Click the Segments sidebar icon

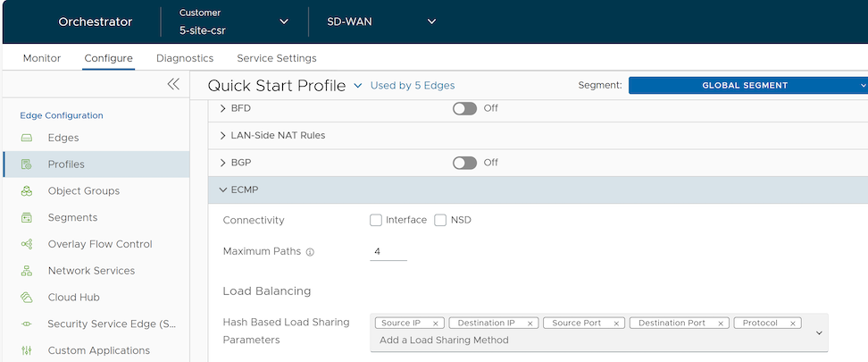(x=27, y=218)
